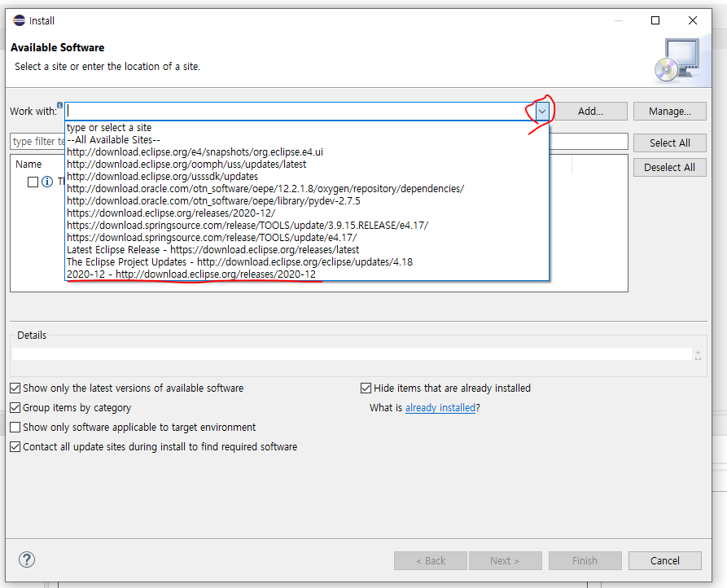The image size is (727, 588).
Task: Click the content assist indicator near Work with
Action: click(59, 105)
